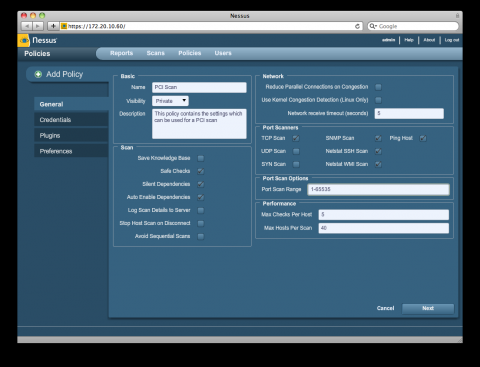Image resolution: width=480 pixels, height=367 pixels.
Task: Enable the UDP Scan checkbox
Action: (x=296, y=151)
